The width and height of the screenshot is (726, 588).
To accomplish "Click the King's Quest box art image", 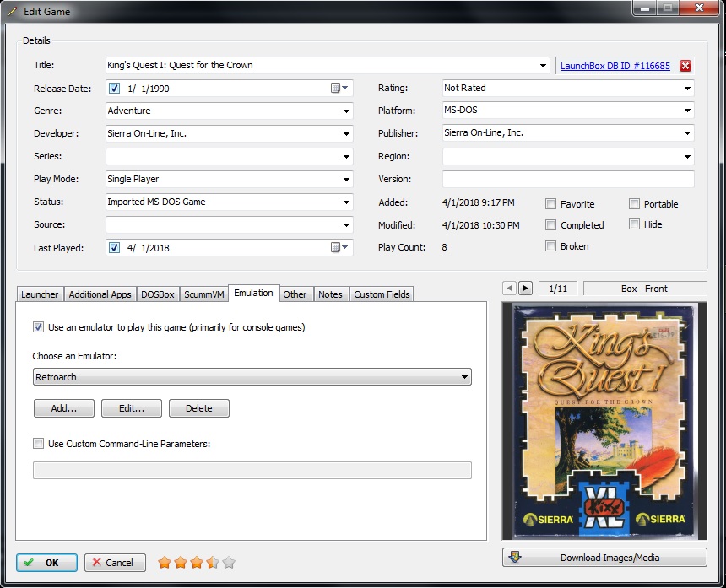I will (x=604, y=421).
